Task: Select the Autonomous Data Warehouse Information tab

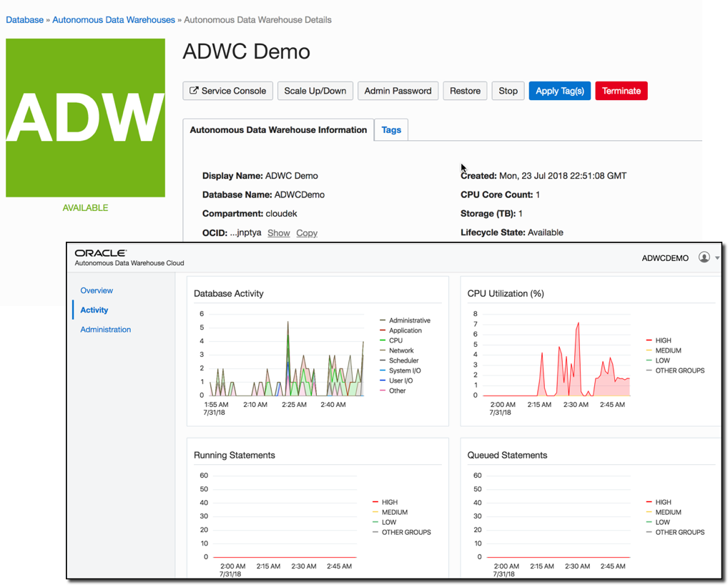Action: pos(277,130)
